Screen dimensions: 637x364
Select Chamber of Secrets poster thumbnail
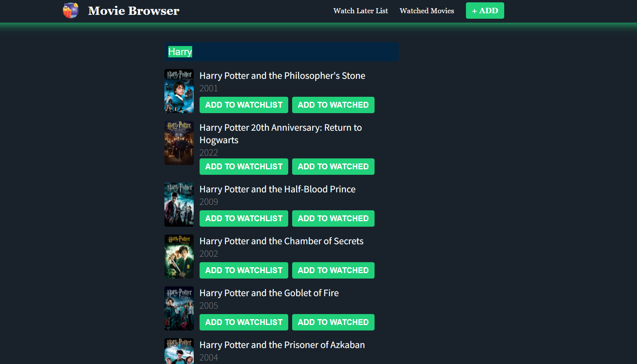pos(179,257)
